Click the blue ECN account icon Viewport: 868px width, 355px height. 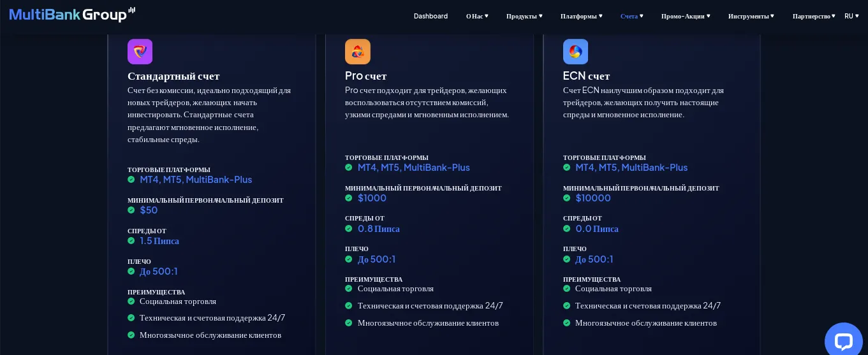575,52
